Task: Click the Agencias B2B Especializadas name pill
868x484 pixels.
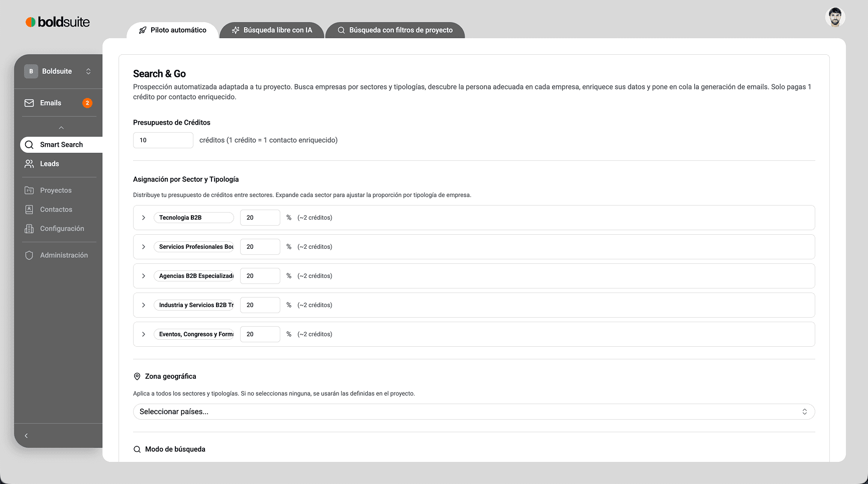Action: 194,276
